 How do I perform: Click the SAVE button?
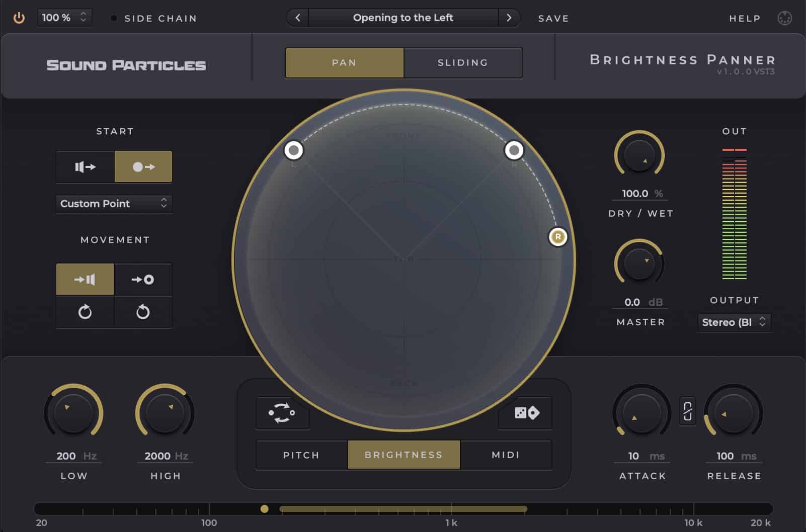click(x=553, y=19)
